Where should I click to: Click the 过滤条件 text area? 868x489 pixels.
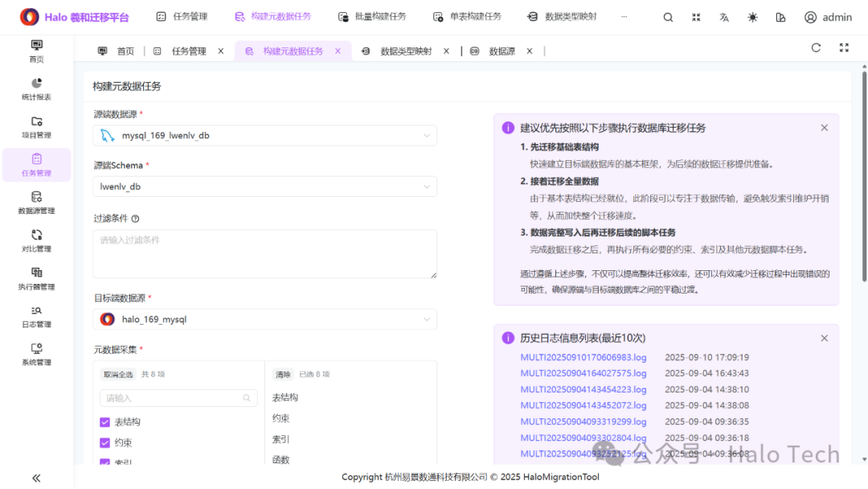click(x=264, y=253)
